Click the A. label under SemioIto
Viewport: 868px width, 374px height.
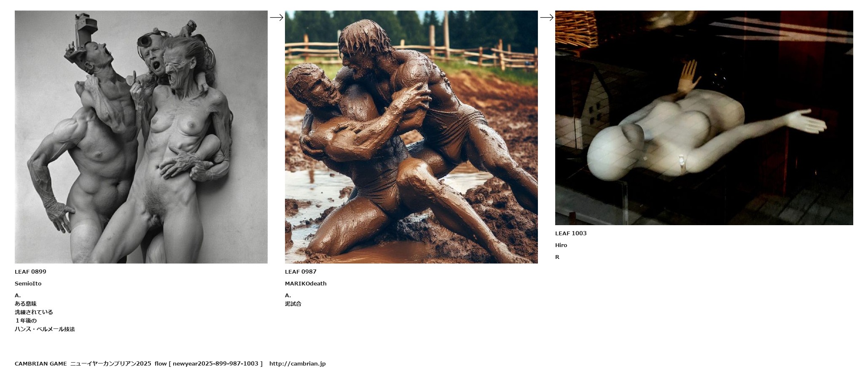18,295
